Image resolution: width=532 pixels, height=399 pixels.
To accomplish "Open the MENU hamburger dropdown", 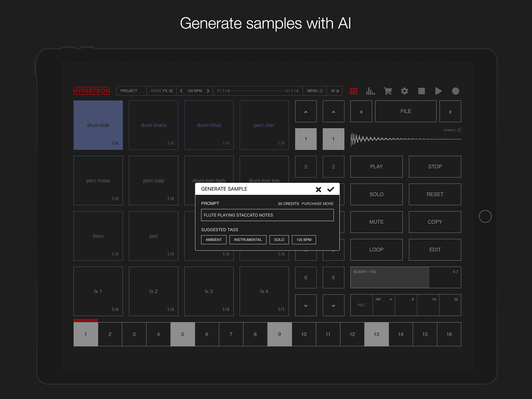I will (x=314, y=91).
